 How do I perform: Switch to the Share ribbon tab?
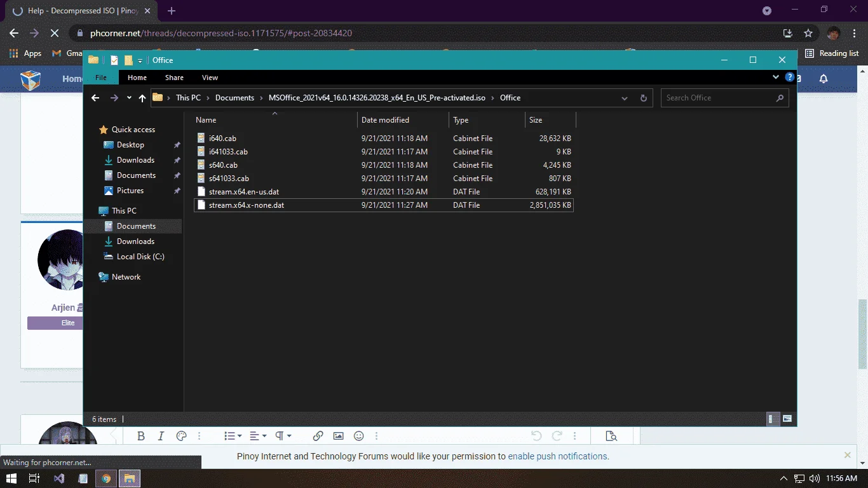click(x=174, y=78)
